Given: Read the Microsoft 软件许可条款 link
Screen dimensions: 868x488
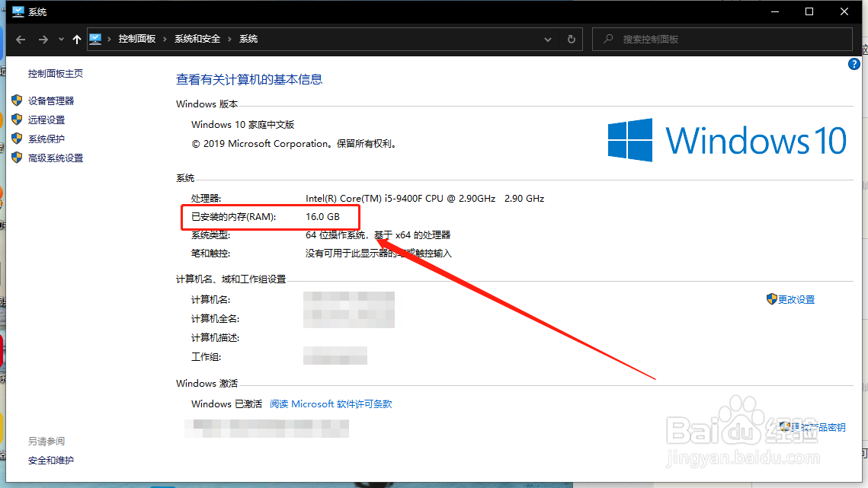Looking at the screenshot, I should click(332, 403).
